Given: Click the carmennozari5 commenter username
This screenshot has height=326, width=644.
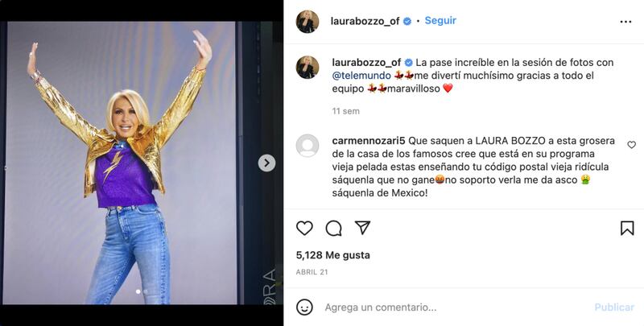Looking at the screenshot, I should [x=369, y=141].
